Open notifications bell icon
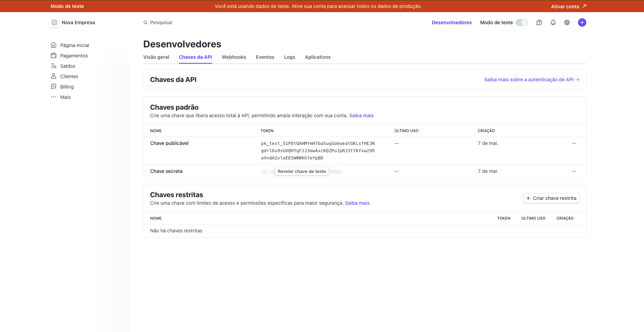644x332 pixels. [553, 22]
